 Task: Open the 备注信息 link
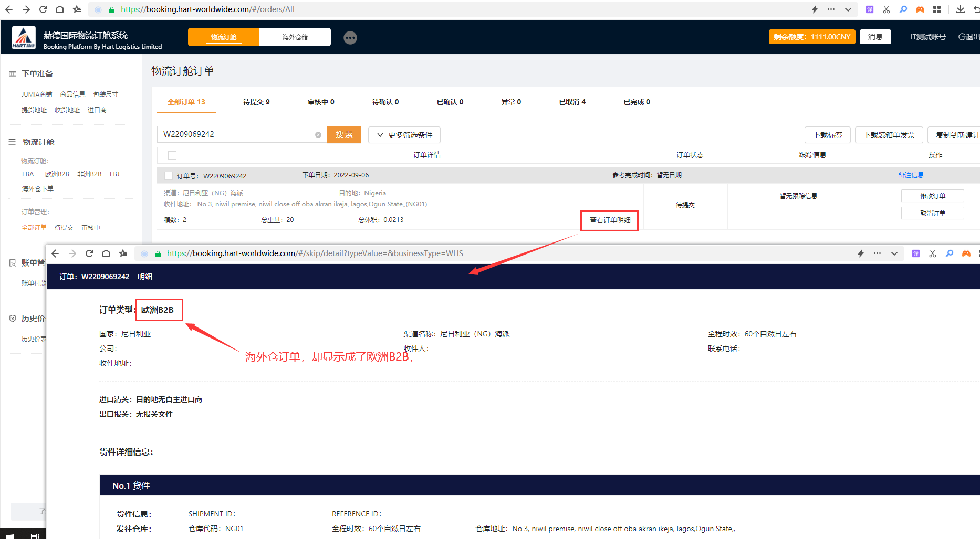[911, 175]
